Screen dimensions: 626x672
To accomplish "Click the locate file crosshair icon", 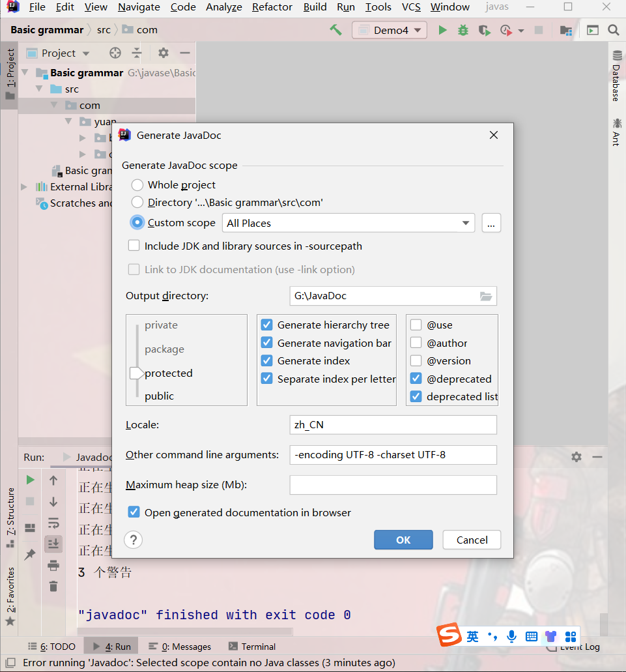I will (x=115, y=53).
